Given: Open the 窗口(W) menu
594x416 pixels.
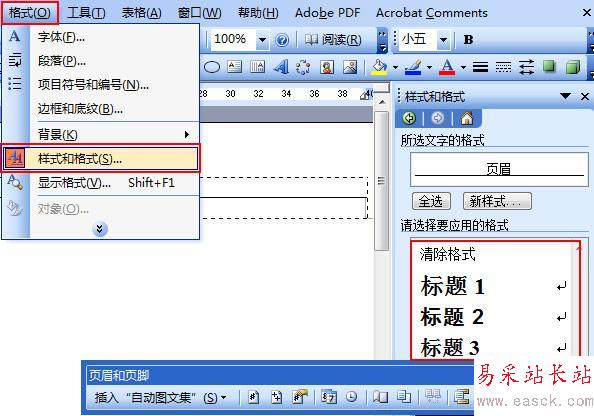Looking at the screenshot, I should point(199,13).
